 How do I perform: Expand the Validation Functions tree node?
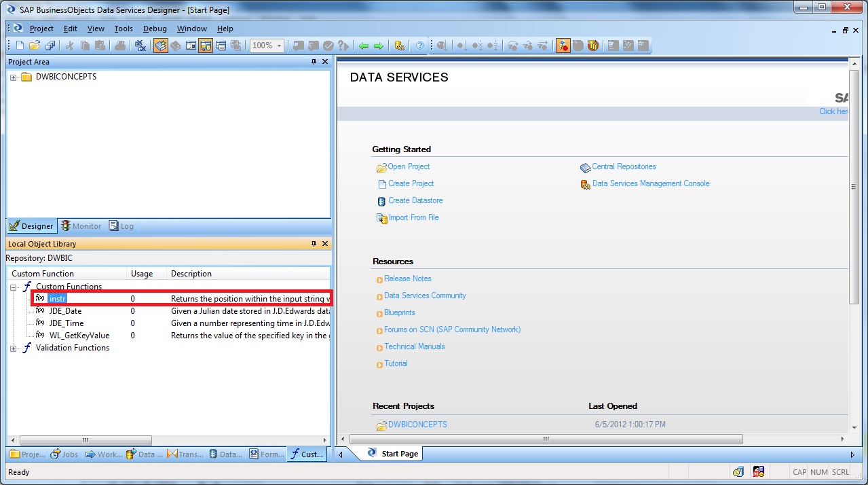coord(13,348)
